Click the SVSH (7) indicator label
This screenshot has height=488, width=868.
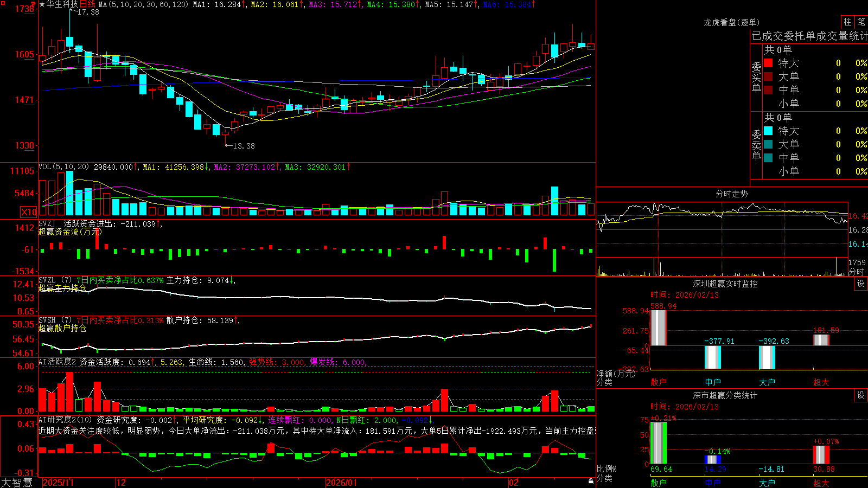coord(55,320)
